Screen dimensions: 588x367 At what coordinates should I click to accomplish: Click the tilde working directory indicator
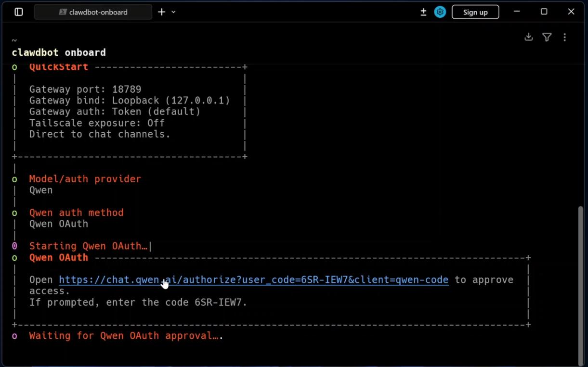[x=14, y=40]
